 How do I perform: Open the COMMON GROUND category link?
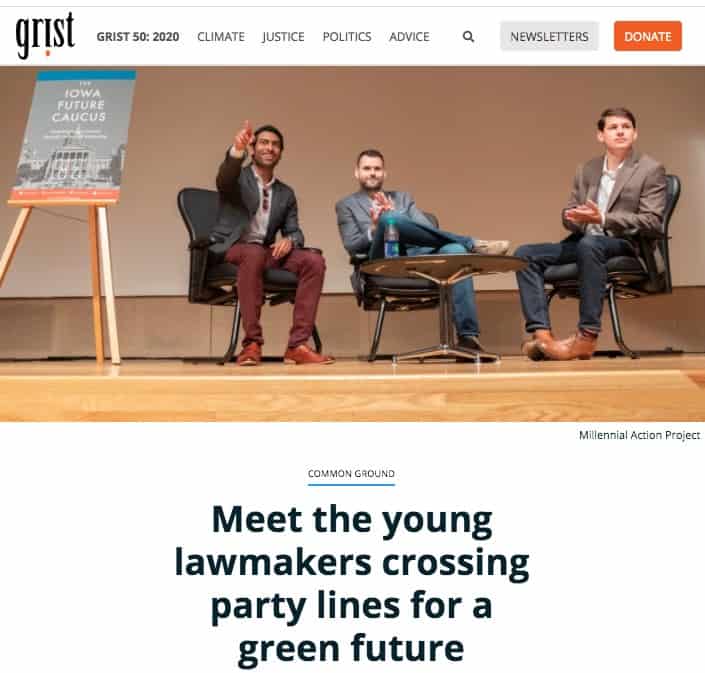(x=351, y=473)
